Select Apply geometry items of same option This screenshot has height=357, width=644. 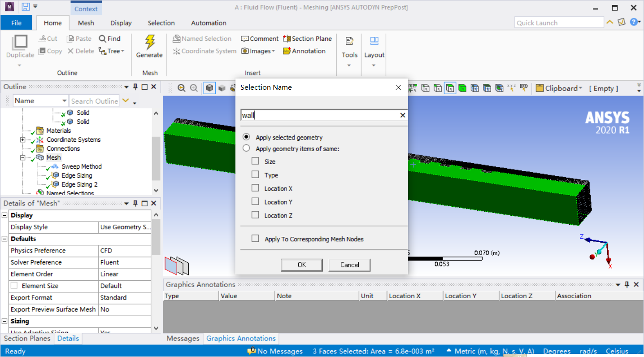pyautogui.click(x=246, y=148)
